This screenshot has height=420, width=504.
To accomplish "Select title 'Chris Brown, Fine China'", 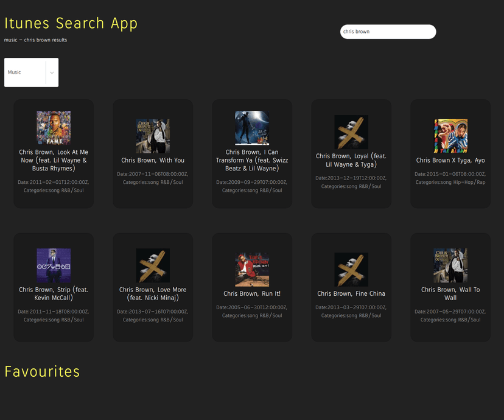I will pyautogui.click(x=351, y=293).
